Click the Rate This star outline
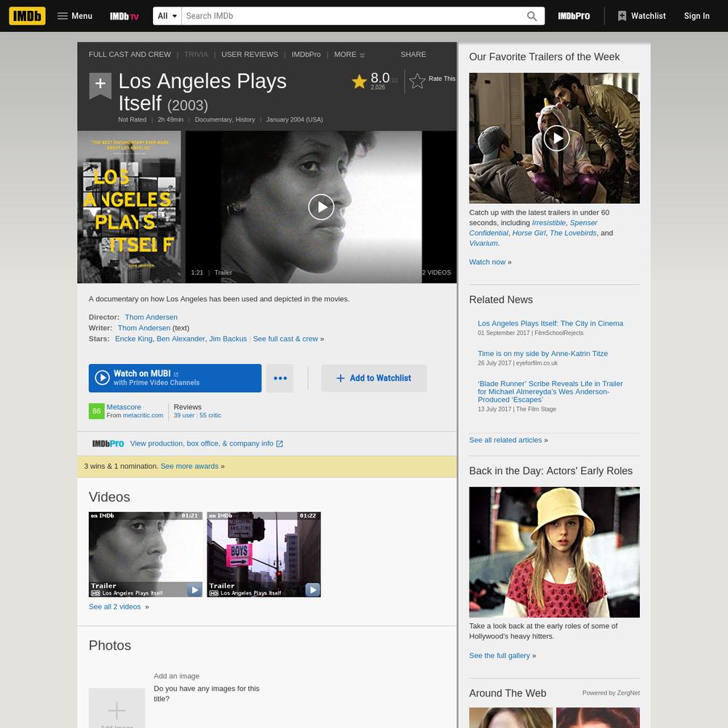Image resolution: width=728 pixels, height=728 pixels. (x=417, y=81)
